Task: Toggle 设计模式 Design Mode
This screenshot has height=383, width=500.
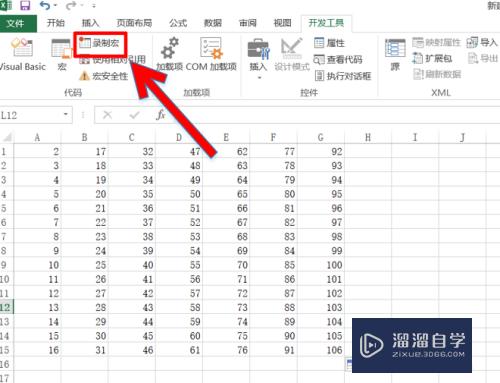Action: [292, 54]
